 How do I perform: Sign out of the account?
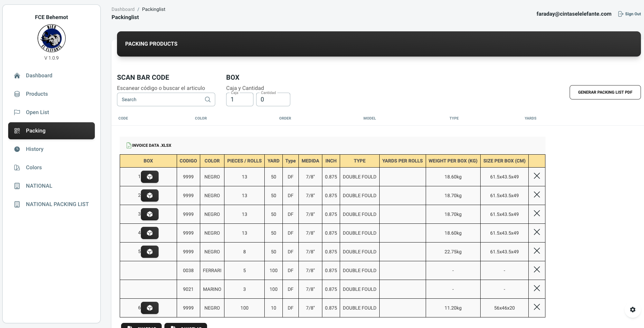coord(629,14)
